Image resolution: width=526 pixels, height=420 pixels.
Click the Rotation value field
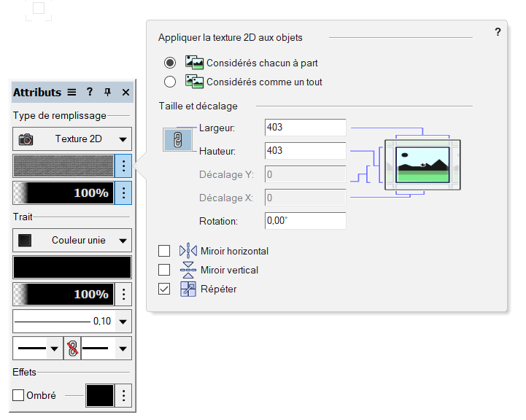(305, 221)
